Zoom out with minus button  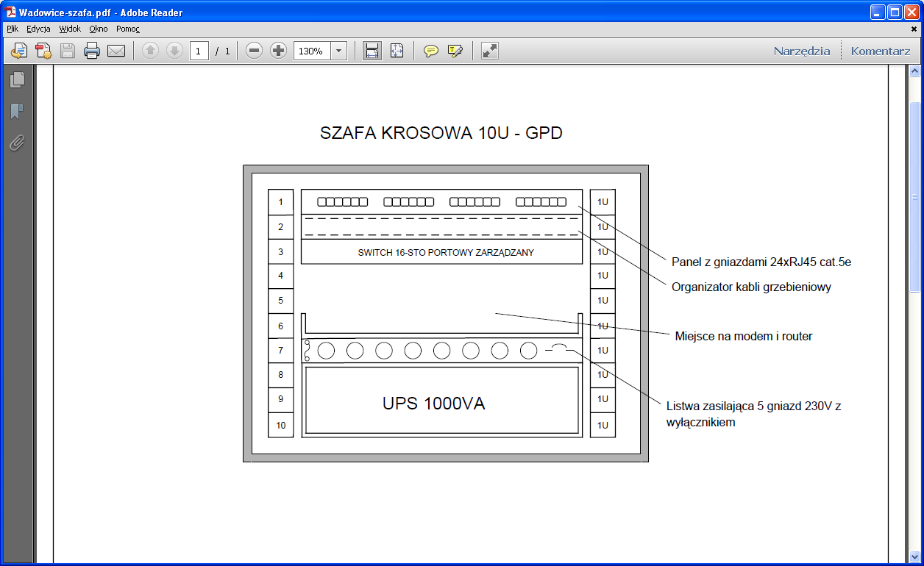coord(254,51)
